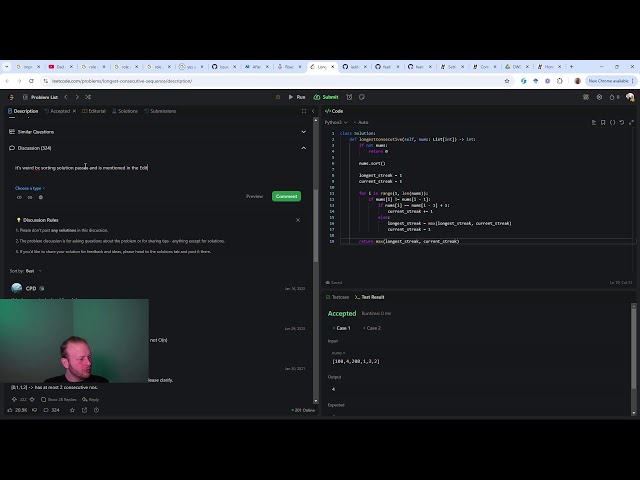
Task: Click the green Comment button
Action: [287, 196]
